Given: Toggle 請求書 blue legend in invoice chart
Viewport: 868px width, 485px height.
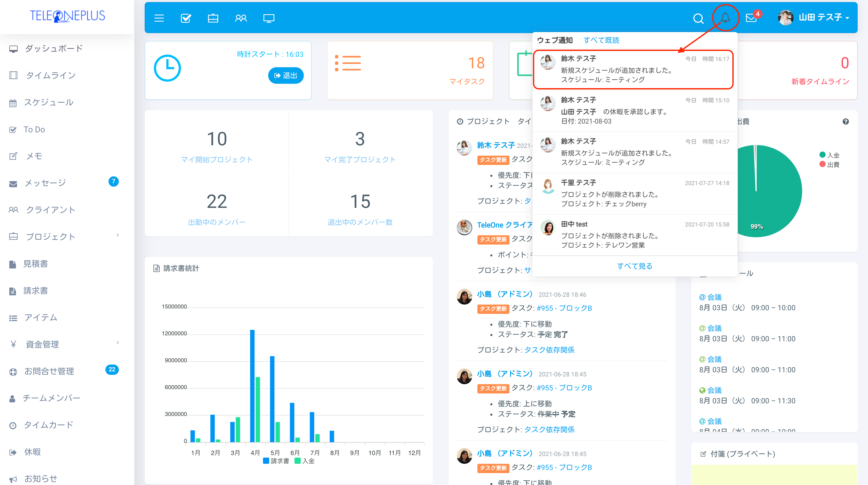Looking at the screenshot, I should 276,461.
